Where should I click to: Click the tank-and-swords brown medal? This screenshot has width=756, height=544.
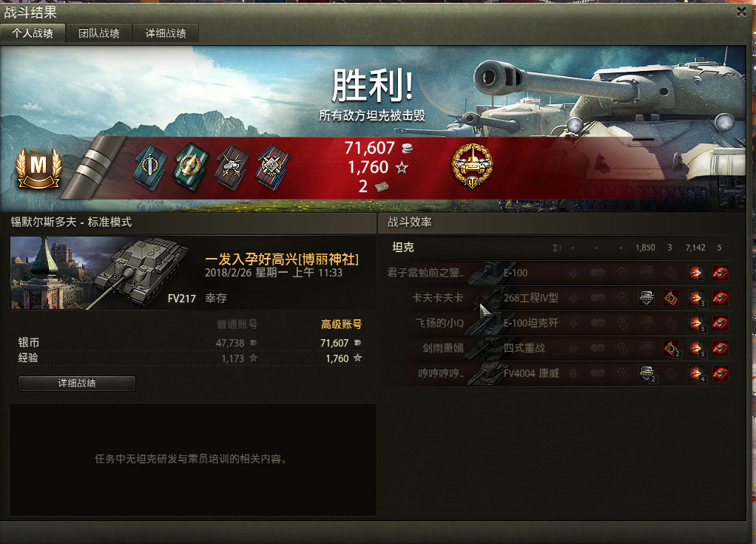[232, 167]
